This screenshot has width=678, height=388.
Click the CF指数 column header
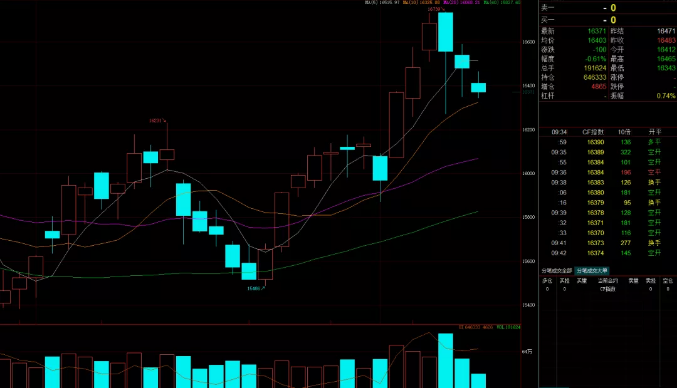(593, 132)
